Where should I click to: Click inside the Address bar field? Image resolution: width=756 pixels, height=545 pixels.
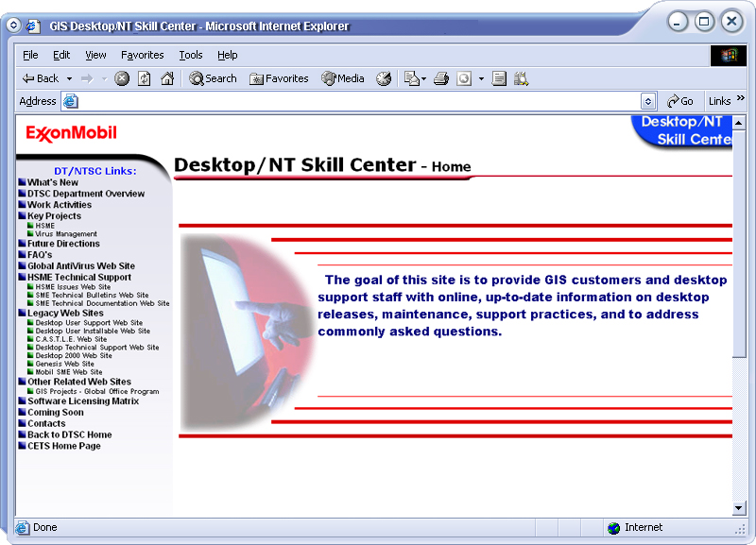tap(359, 101)
